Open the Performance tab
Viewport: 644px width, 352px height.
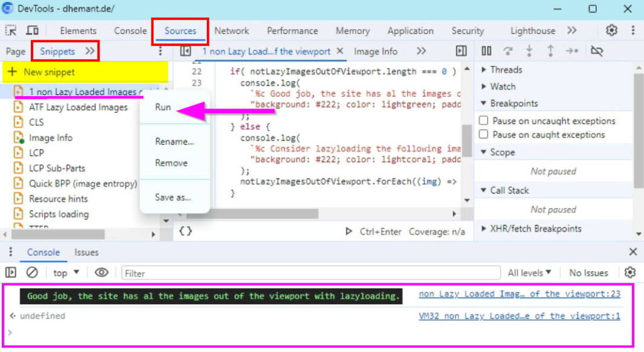point(292,31)
